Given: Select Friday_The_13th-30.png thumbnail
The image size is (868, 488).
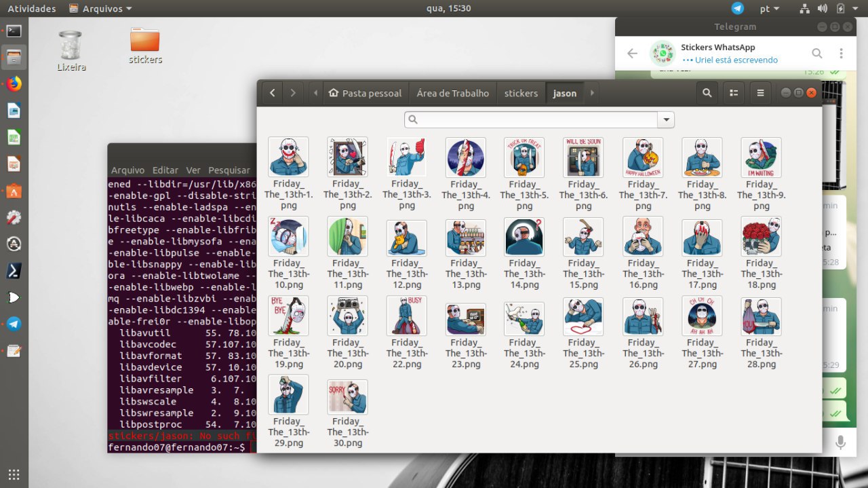Looking at the screenshot, I should 347,397.
